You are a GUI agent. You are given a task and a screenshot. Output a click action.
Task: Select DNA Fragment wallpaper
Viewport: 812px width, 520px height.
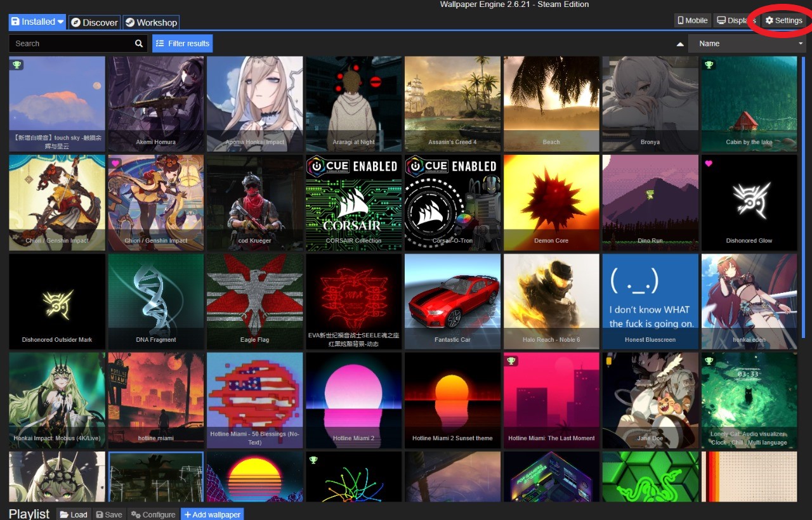156,302
